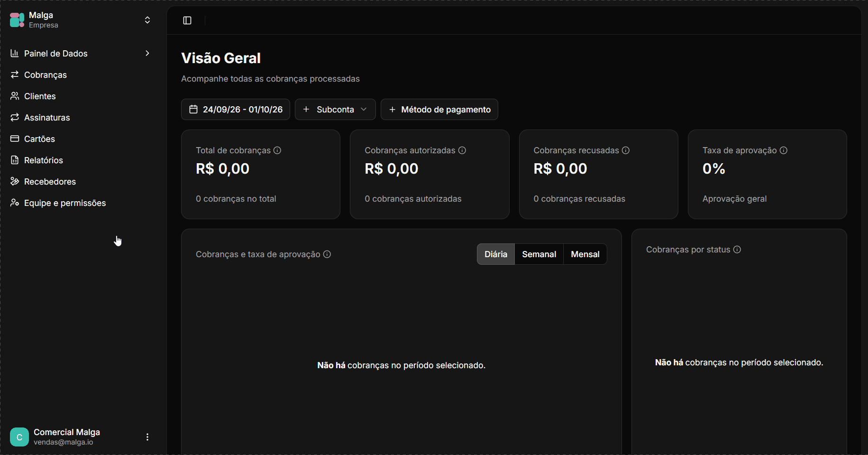Show info for Taxa de aprovação
Viewport: 868px width, 455px height.
[784, 150]
